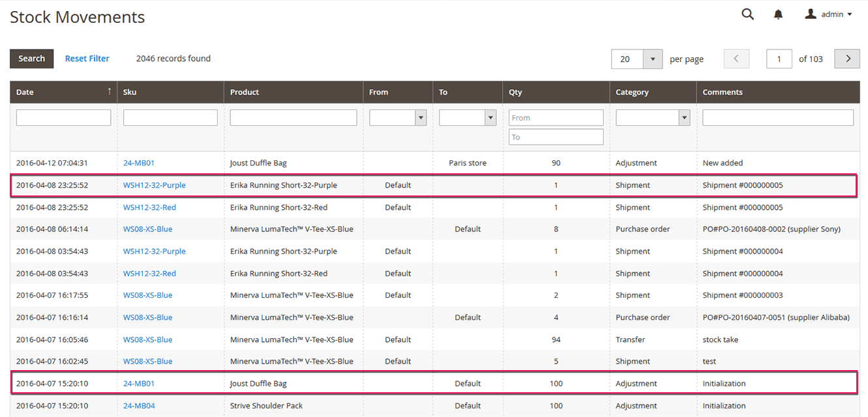Sort by the Date column header
Screen dimensions: 868x417
[x=63, y=92]
